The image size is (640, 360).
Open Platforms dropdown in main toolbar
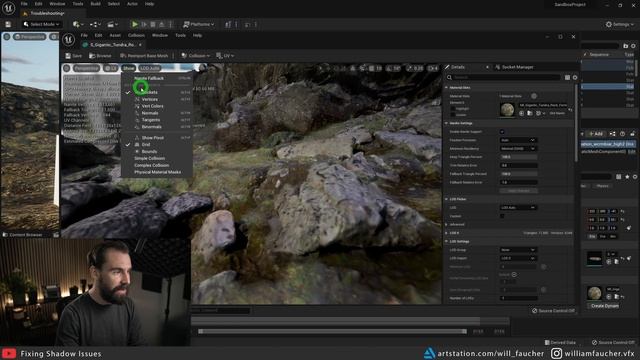point(199,24)
